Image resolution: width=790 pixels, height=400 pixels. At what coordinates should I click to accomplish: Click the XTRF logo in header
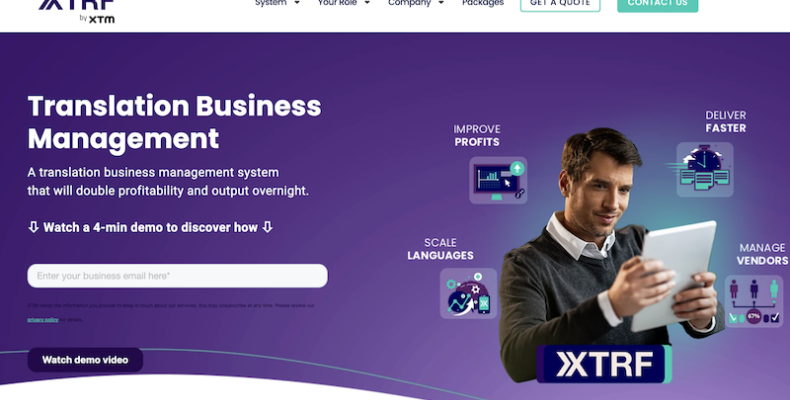click(x=77, y=10)
